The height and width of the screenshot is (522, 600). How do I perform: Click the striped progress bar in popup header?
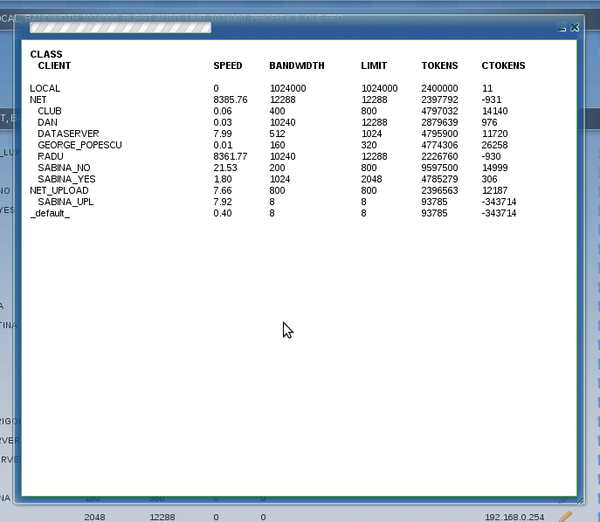(x=121, y=28)
